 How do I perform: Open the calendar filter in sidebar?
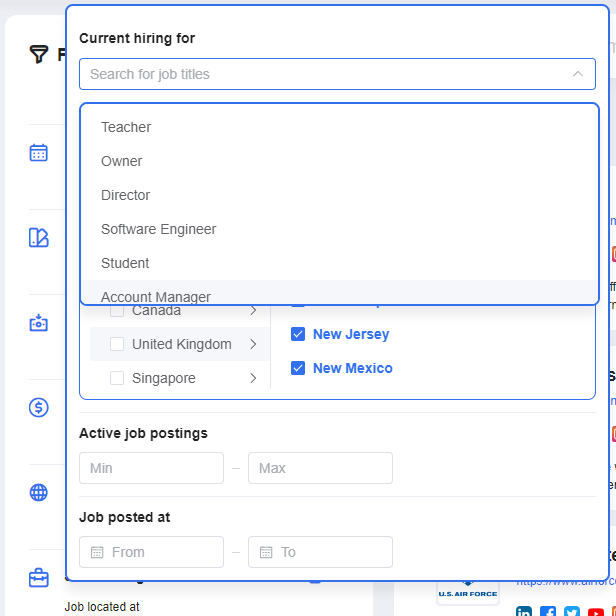pyautogui.click(x=38, y=153)
